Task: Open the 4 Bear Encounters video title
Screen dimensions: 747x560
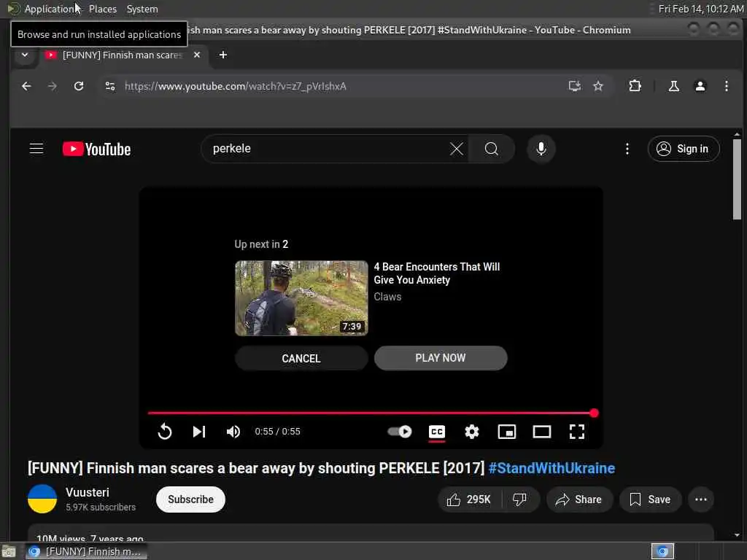Action: click(437, 273)
